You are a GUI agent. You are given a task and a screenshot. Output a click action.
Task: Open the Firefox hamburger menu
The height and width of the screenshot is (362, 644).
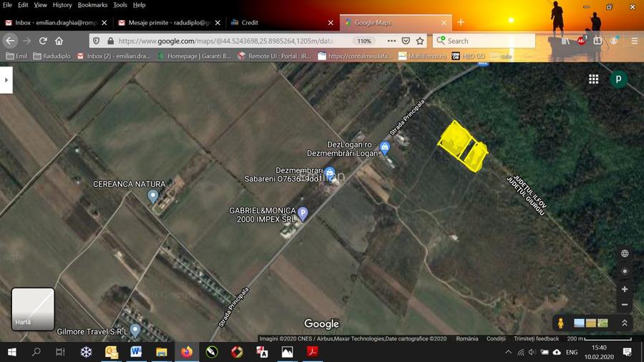click(x=634, y=41)
